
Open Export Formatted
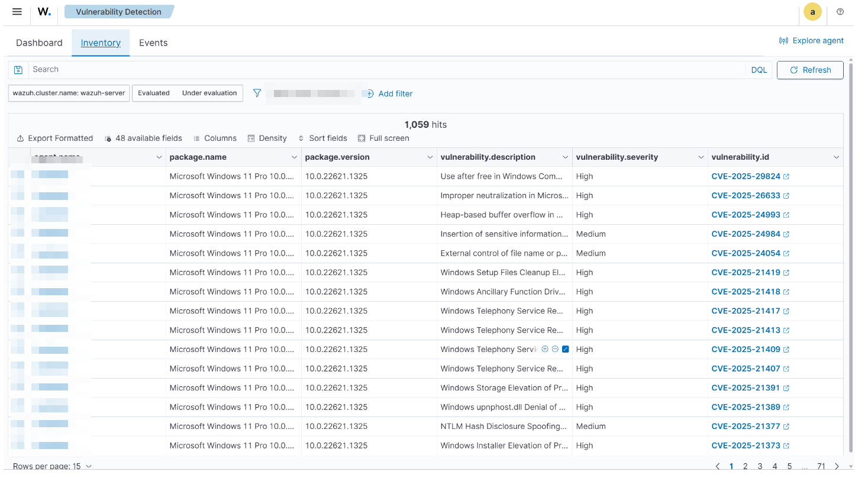pyautogui.click(x=55, y=138)
